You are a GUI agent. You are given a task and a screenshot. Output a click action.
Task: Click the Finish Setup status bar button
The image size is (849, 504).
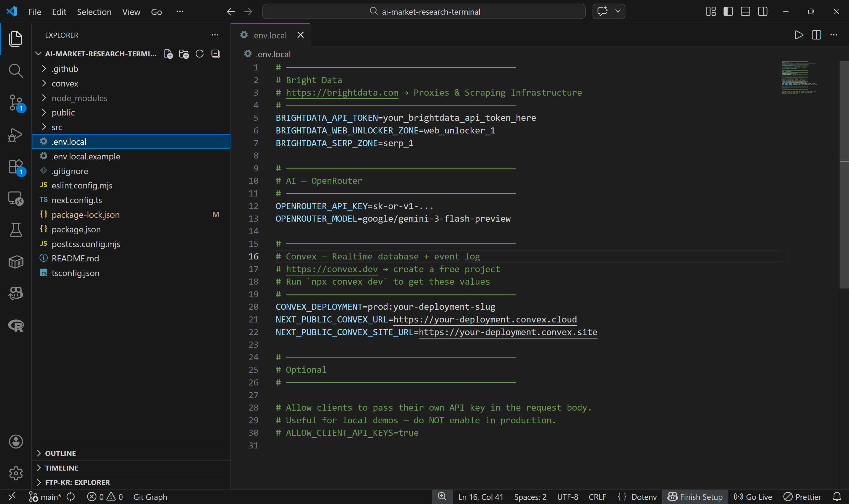coord(695,497)
